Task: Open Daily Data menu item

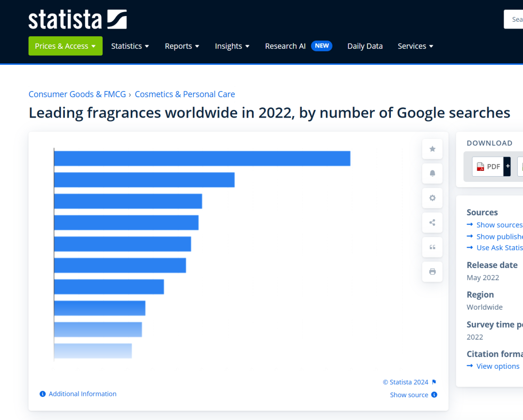Action: coord(365,46)
